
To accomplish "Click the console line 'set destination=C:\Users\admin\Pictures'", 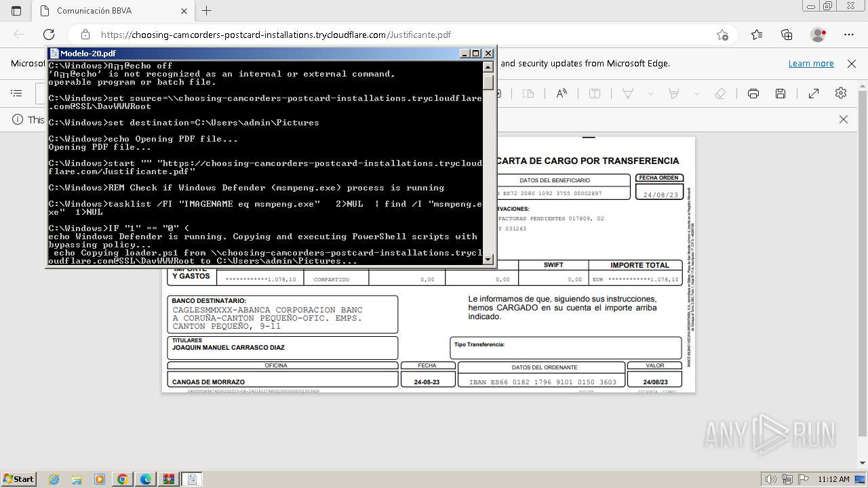I will tap(184, 123).
